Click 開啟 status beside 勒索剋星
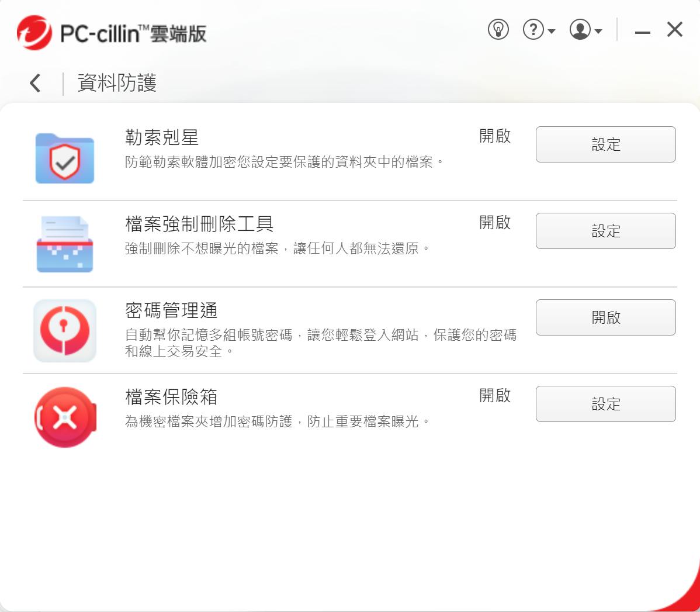This screenshot has height=612, width=700. pyautogui.click(x=495, y=136)
